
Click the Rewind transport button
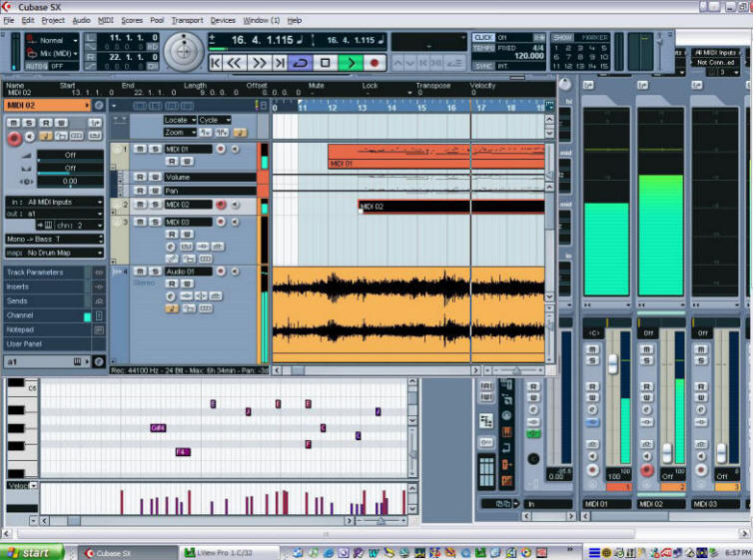(236, 62)
